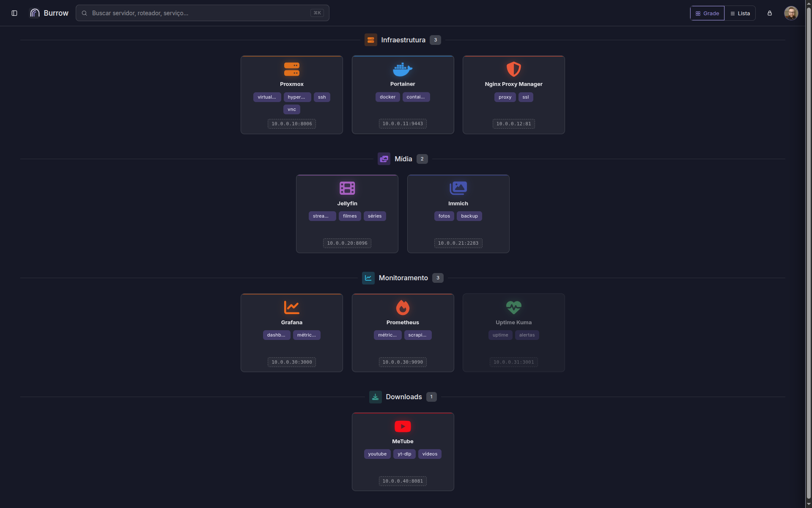Image resolution: width=812 pixels, height=508 pixels.
Task: Open the MeTube service title
Action: click(x=403, y=442)
